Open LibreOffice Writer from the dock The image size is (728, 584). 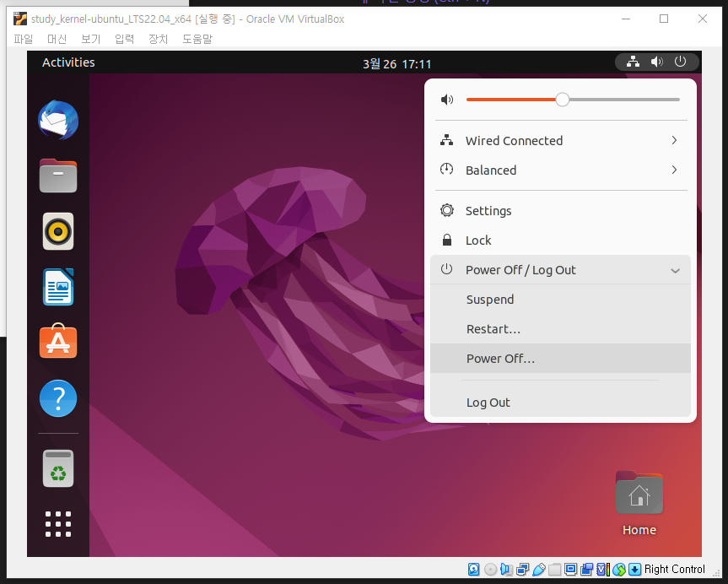pyautogui.click(x=57, y=287)
